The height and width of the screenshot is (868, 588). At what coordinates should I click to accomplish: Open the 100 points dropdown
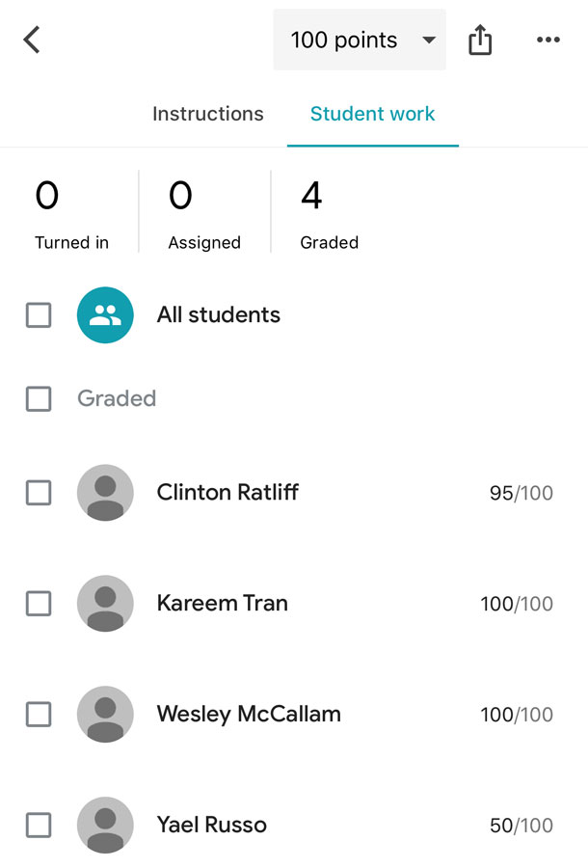[342, 40]
